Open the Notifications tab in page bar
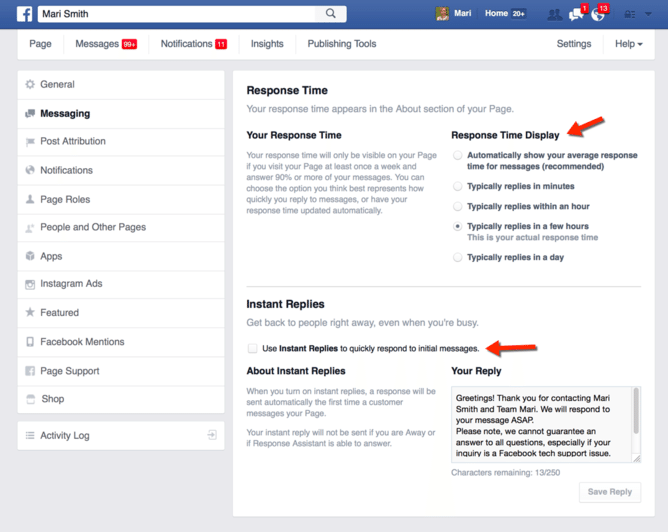The width and height of the screenshot is (668, 532). pos(193,44)
